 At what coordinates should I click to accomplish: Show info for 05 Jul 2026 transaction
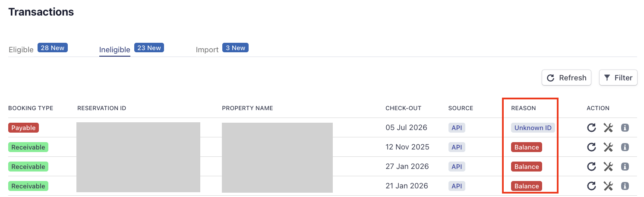point(625,128)
